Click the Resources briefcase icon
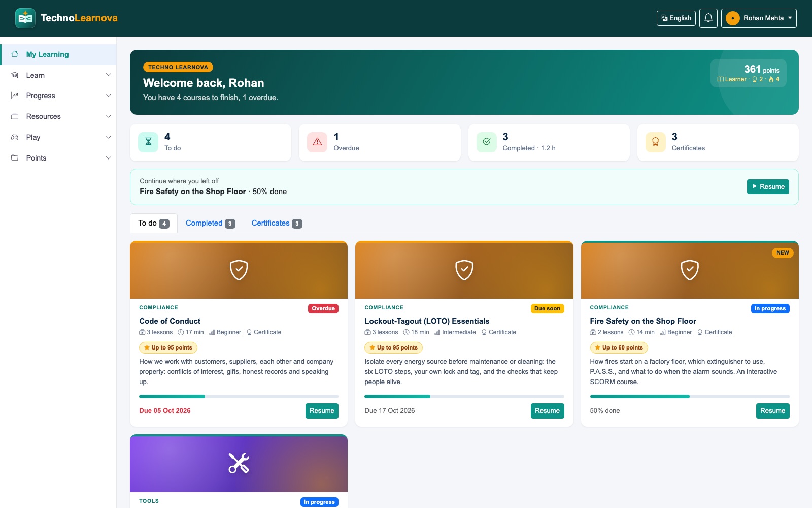Image resolution: width=812 pixels, height=508 pixels. (x=15, y=116)
